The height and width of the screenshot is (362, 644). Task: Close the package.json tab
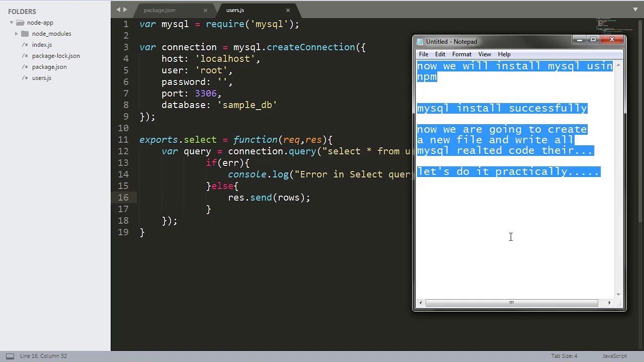point(205,10)
